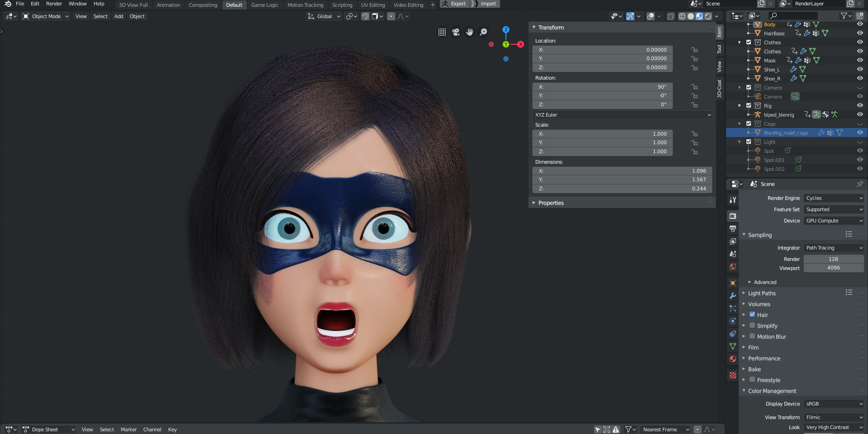Select material preview viewport shading
This screenshot has height=434, width=868.
(699, 16)
